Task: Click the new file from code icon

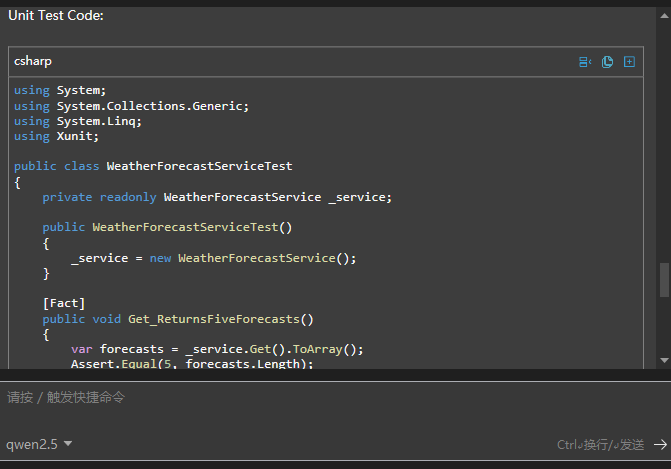Action: tap(629, 62)
